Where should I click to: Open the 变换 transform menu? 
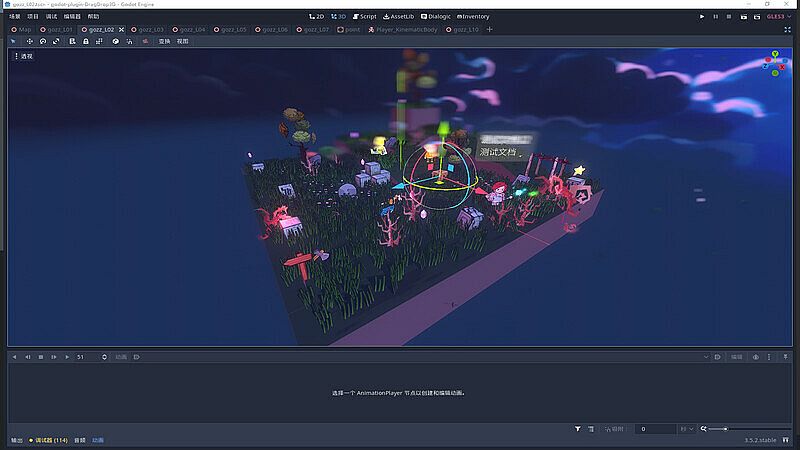pyautogui.click(x=164, y=41)
